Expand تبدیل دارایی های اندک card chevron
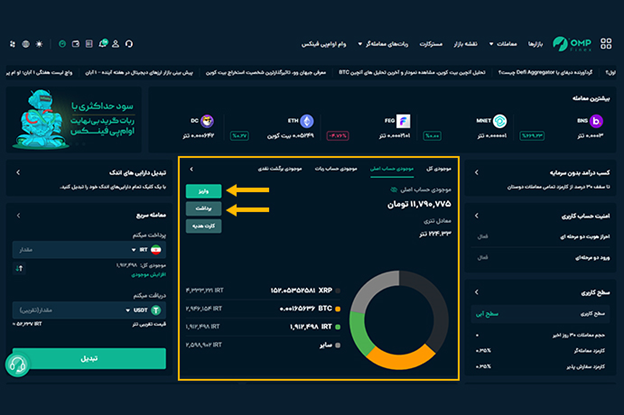The width and height of the screenshot is (624, 415). (18, 172)
